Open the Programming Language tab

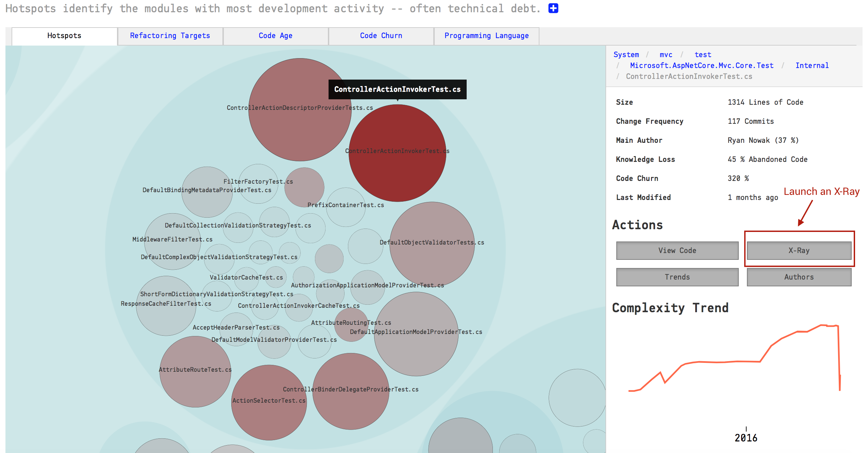[486, 36]
